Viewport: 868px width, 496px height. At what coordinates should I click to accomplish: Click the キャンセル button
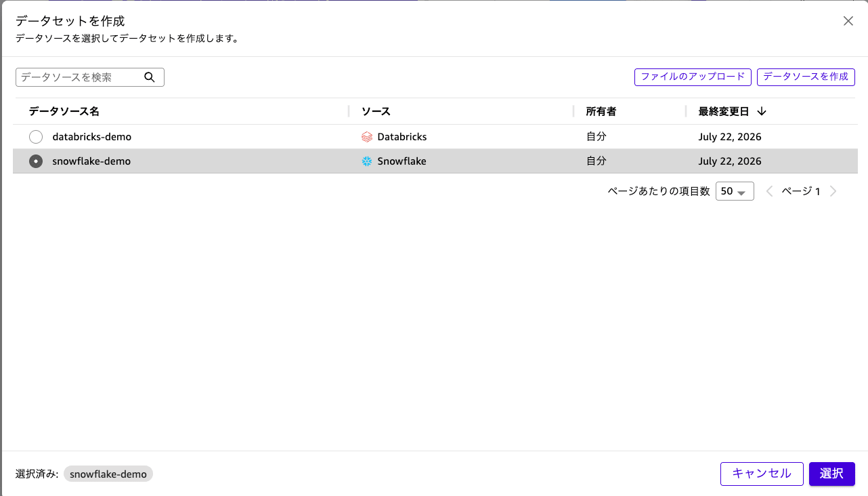click(x=762, y=474)
